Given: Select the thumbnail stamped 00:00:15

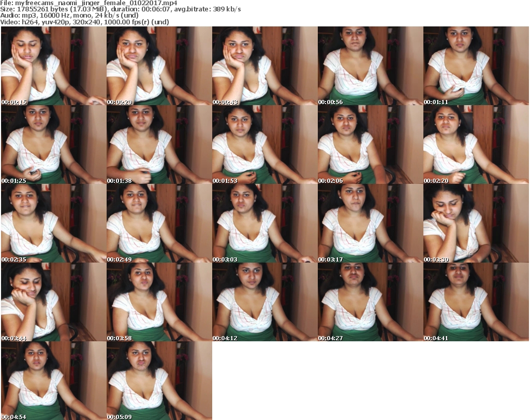Looking at the screenshot, I should coord(54,66).
